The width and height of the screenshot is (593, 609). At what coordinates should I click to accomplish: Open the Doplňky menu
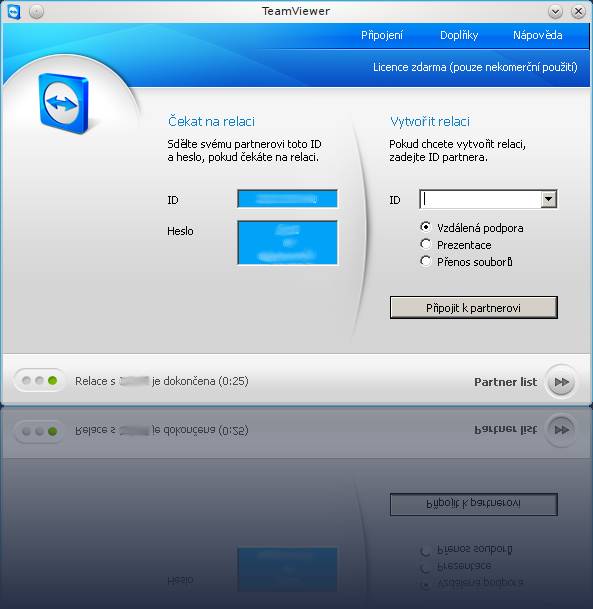pyautogui.click(x=459, y=35)
